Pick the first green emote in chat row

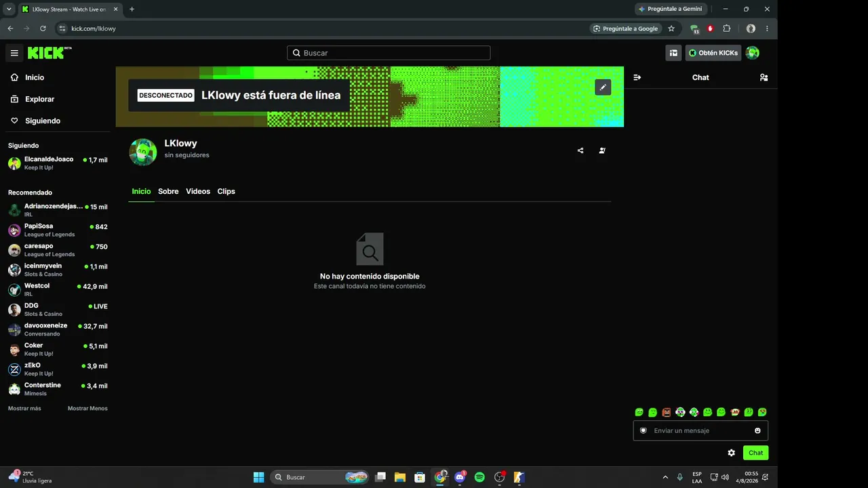point(639,412)
